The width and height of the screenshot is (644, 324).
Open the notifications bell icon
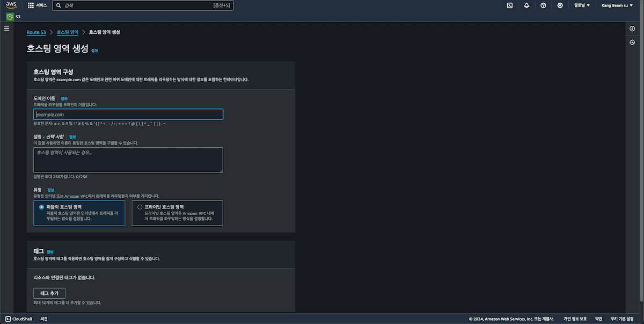[526, 5]
